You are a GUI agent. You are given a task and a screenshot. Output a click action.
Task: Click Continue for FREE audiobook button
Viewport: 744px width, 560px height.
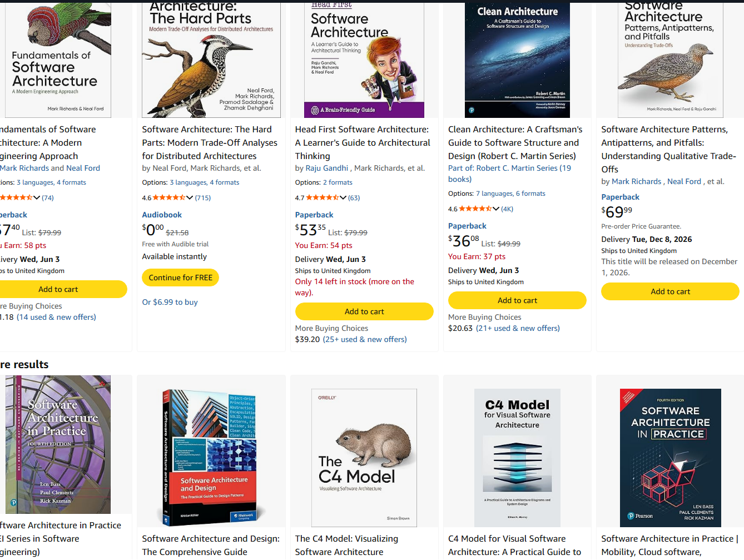point(181,277)
